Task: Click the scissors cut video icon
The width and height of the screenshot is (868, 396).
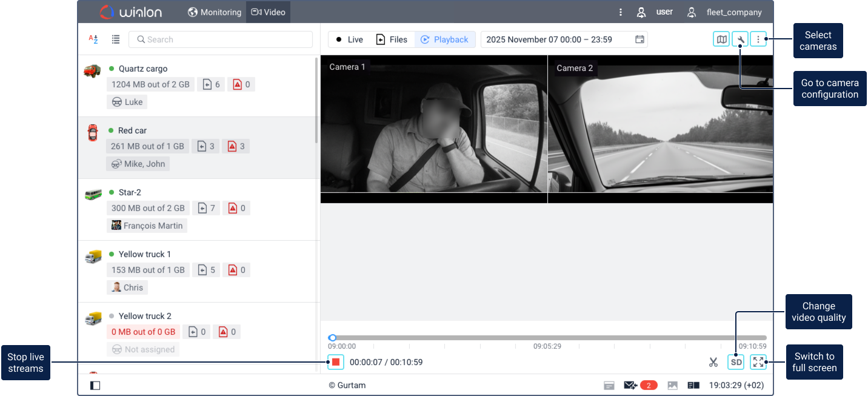Action: (x=713, y=363)
